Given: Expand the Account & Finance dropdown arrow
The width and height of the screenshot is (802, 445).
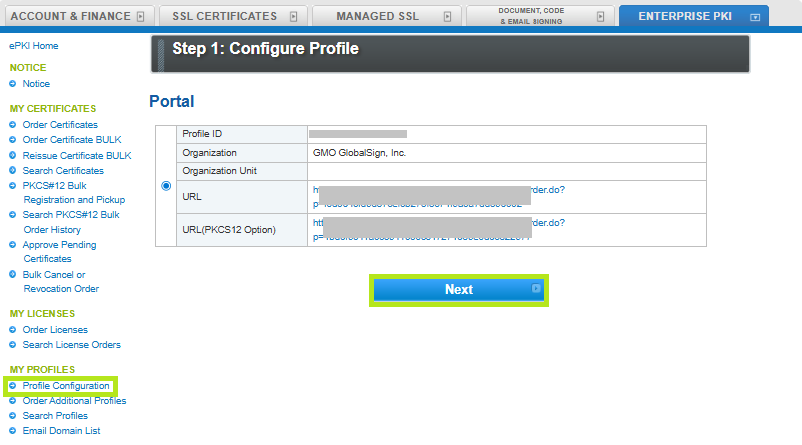Looking at the screenshot, I should coord(140,17).
